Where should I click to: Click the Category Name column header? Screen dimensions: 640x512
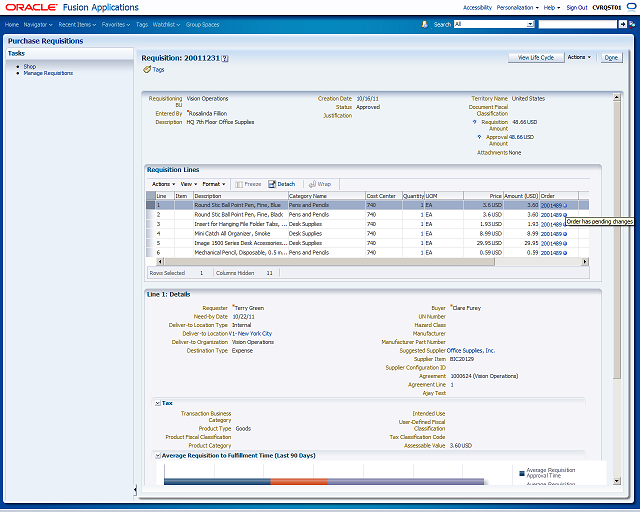click(x=327, y=196)
